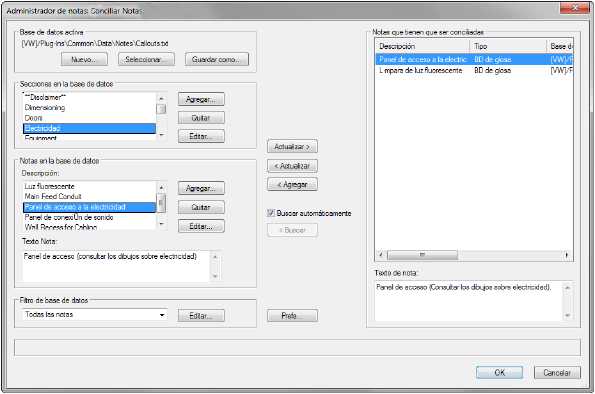
Task: Click the < Agregar button
Action: point(292,185)
